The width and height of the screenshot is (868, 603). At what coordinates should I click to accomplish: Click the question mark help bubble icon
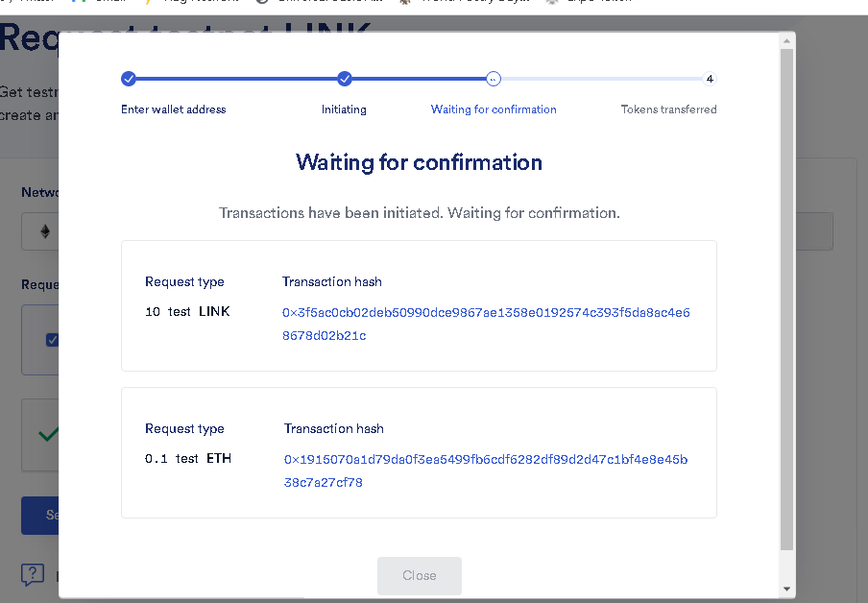[x=33, y=575]
